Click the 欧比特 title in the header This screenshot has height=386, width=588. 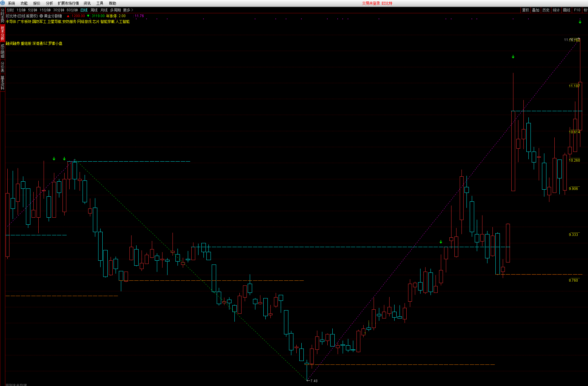coord(387,3)
